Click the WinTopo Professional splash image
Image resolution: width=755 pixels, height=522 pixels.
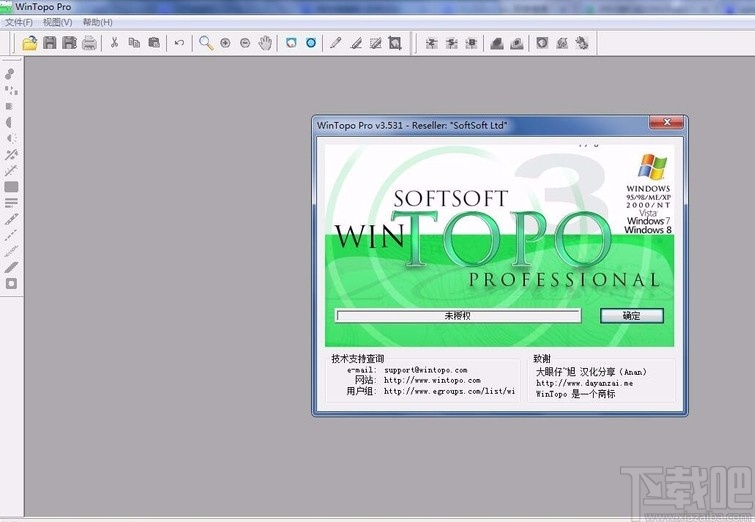coord(499,246)
